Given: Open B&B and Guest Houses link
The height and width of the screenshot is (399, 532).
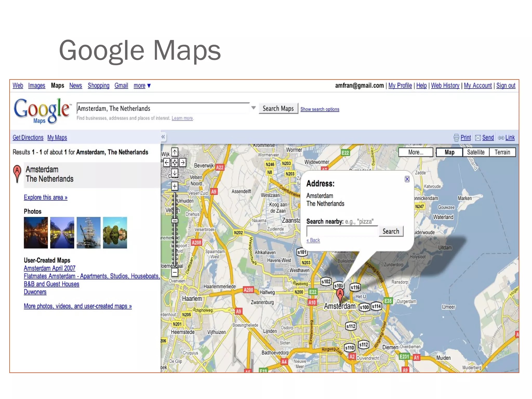Looking at the screenshot, I should 51,284.
